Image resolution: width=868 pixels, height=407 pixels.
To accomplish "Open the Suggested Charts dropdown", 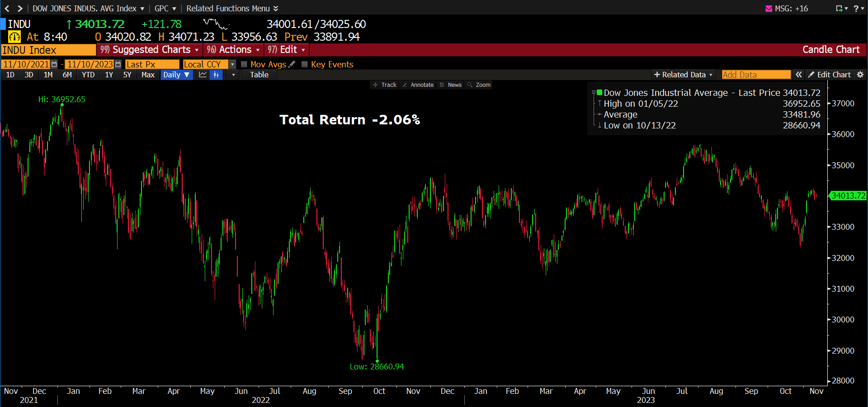I will click(150, 50).
